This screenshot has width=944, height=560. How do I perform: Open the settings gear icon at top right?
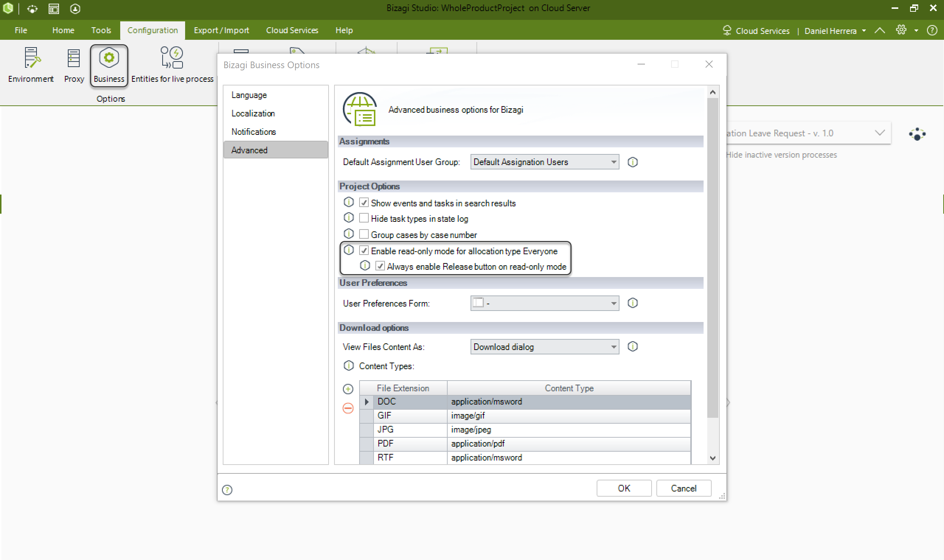pos(901,30)
